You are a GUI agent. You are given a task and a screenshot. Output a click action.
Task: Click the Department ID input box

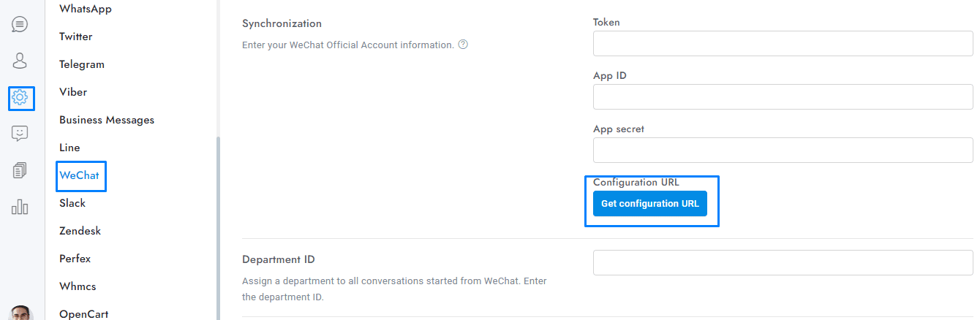tap(783, 263)
